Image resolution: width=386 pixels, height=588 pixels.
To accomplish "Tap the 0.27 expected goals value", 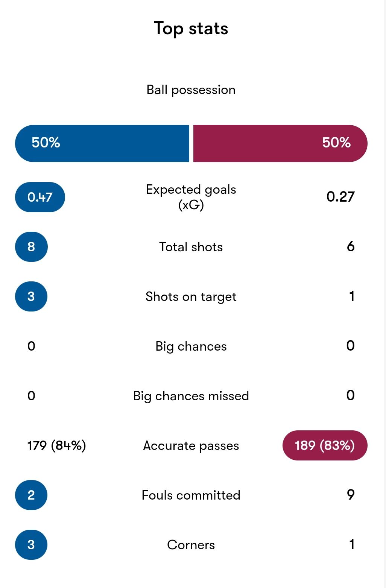I will 340,197.
